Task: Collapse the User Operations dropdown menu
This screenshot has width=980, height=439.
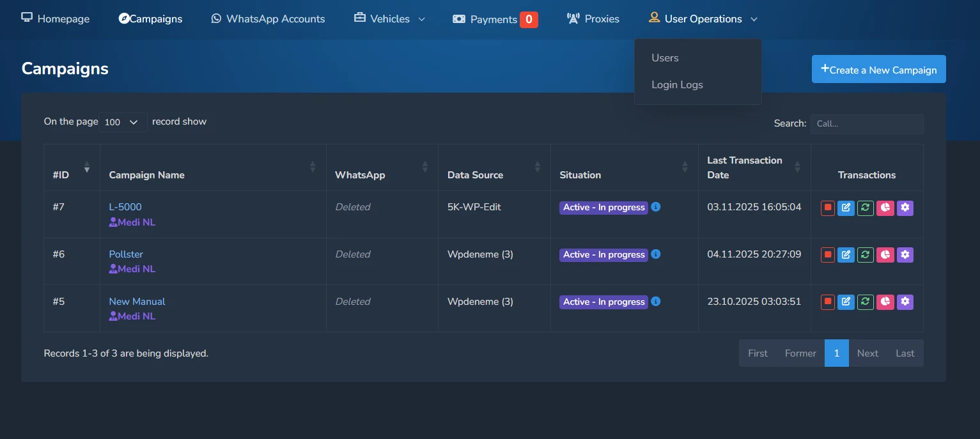Action: click(703, 19)
